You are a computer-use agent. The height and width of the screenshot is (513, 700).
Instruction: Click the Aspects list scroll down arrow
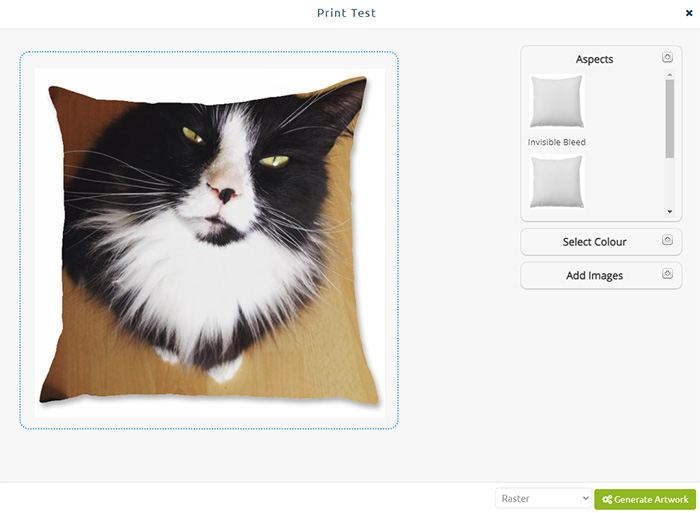tap(669, 212)
